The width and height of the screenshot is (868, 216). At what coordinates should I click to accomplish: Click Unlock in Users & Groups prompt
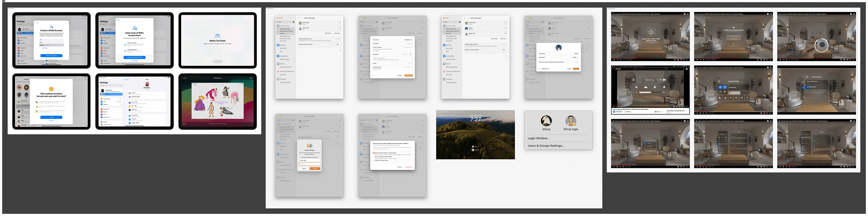(x=315, y=168)
